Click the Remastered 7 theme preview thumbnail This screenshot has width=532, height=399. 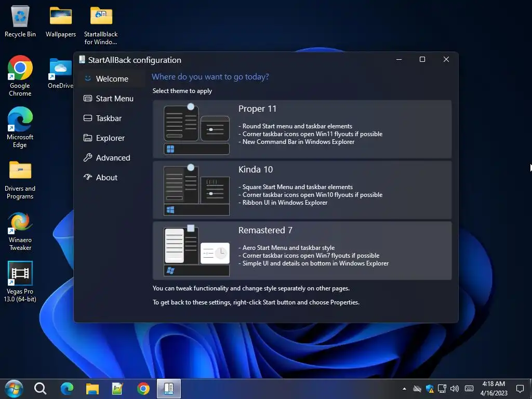tap(196, 251)
